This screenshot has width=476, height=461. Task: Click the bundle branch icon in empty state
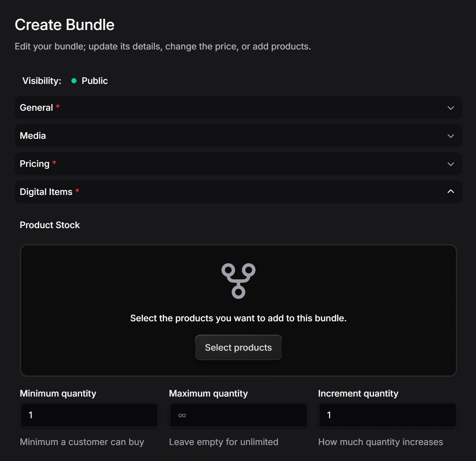point(238,281)
